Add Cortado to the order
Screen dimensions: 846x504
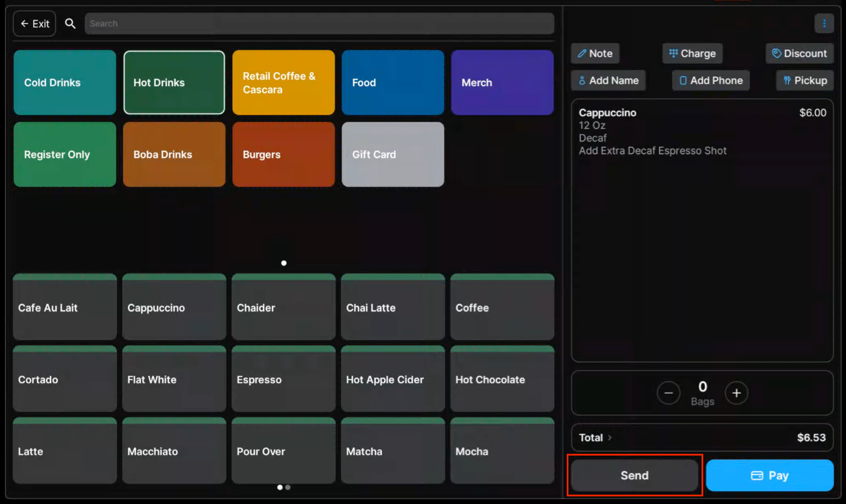[x=65, y=379]
